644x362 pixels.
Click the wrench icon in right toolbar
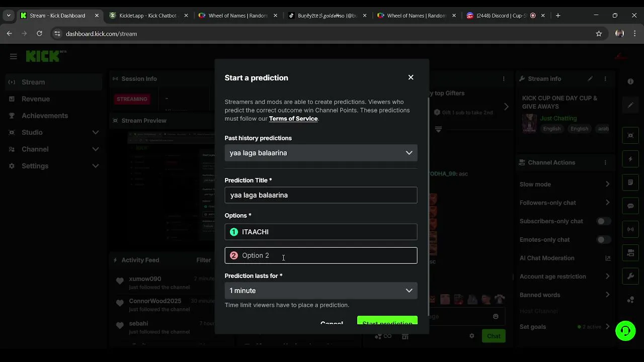(x=630, y=276)
